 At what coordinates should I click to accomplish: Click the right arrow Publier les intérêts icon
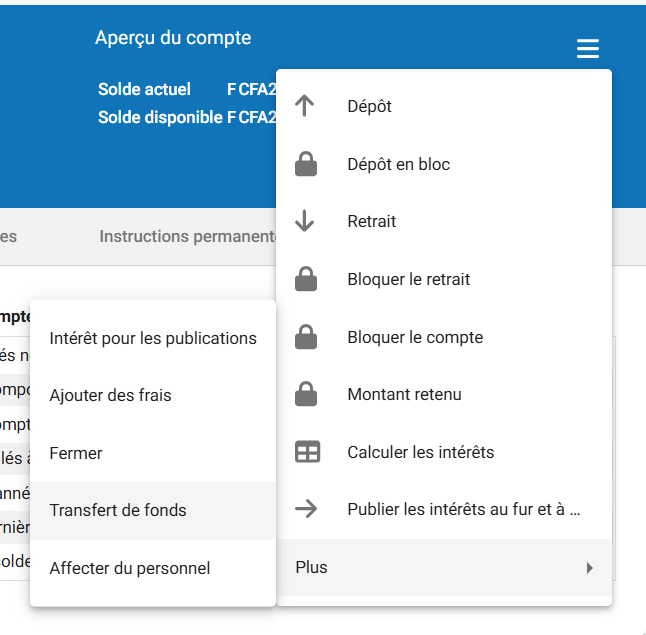[306, 509]
